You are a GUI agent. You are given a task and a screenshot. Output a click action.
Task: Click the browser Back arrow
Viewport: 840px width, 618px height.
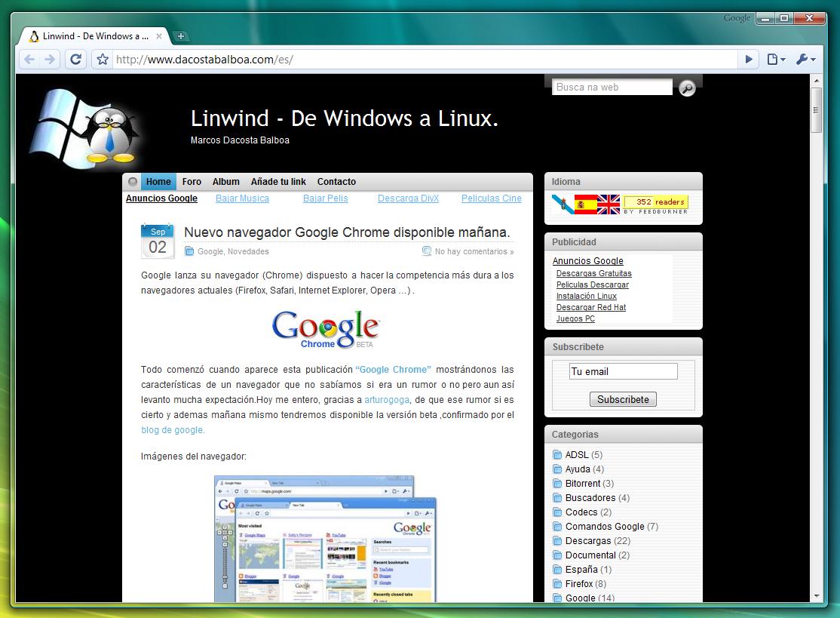[29, 60]
